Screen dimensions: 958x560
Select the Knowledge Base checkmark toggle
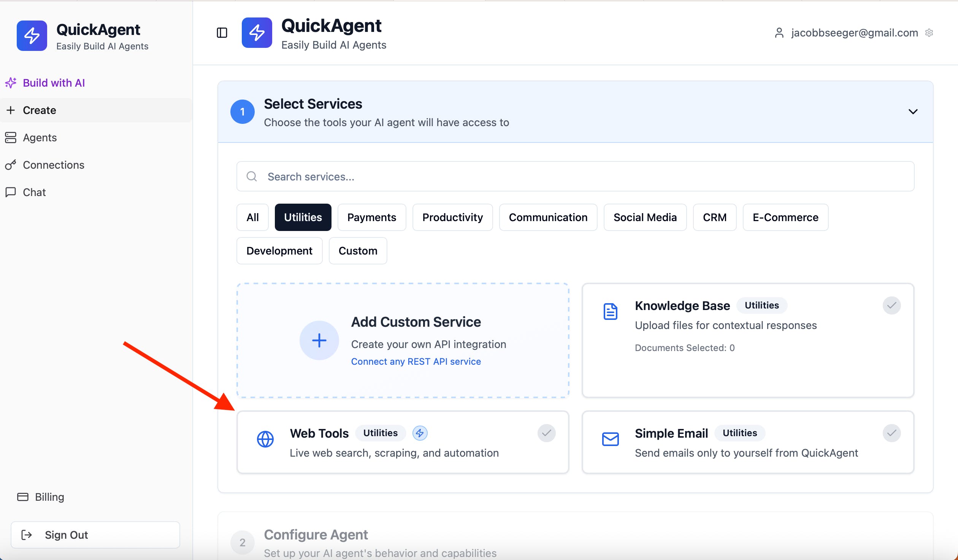tap(892, 305)
